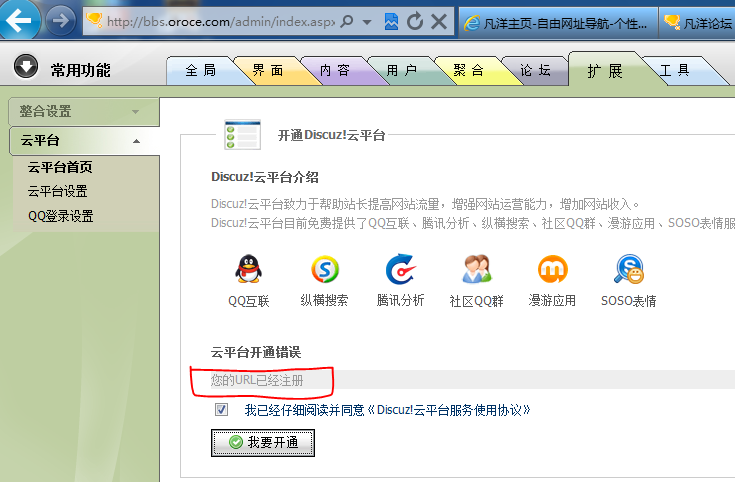Click the 云平台开通错误 heading
Viewport: 735px width, 482px height.
click(256, 352)
